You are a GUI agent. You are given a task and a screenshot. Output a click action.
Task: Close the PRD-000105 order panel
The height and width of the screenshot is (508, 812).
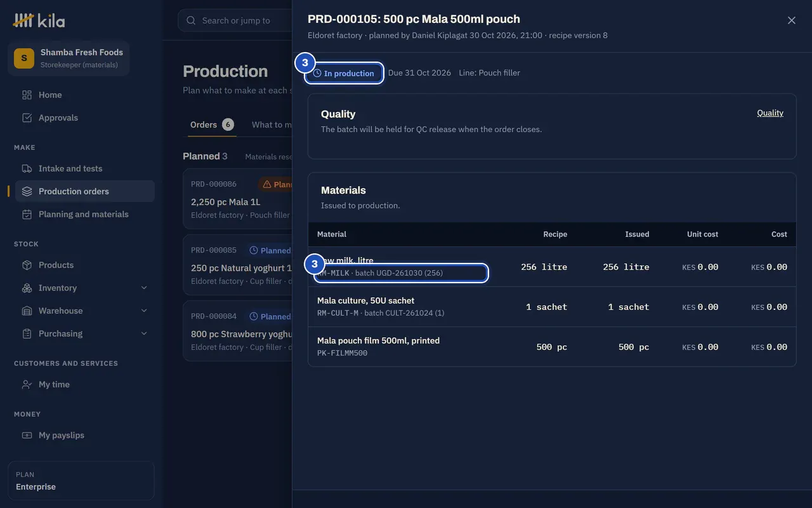coord(792,20)
